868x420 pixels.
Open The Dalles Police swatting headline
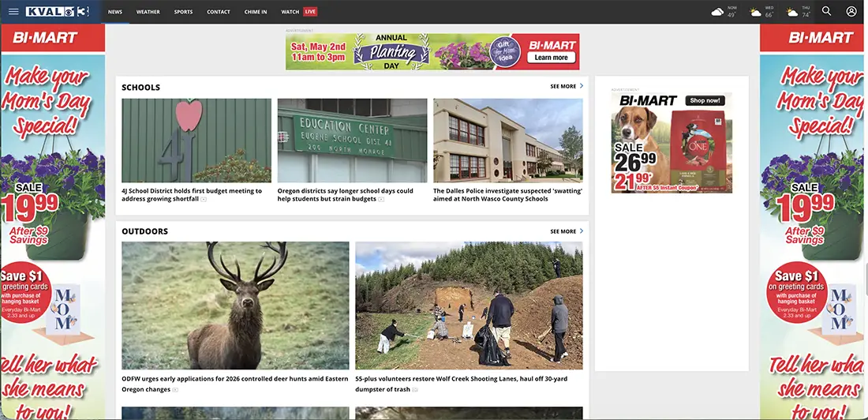coord(507,194)
